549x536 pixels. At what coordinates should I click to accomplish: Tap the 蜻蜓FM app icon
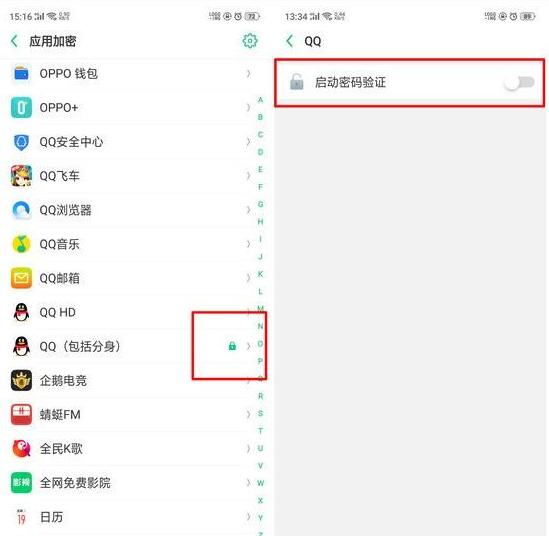click(x=21, y=415)
